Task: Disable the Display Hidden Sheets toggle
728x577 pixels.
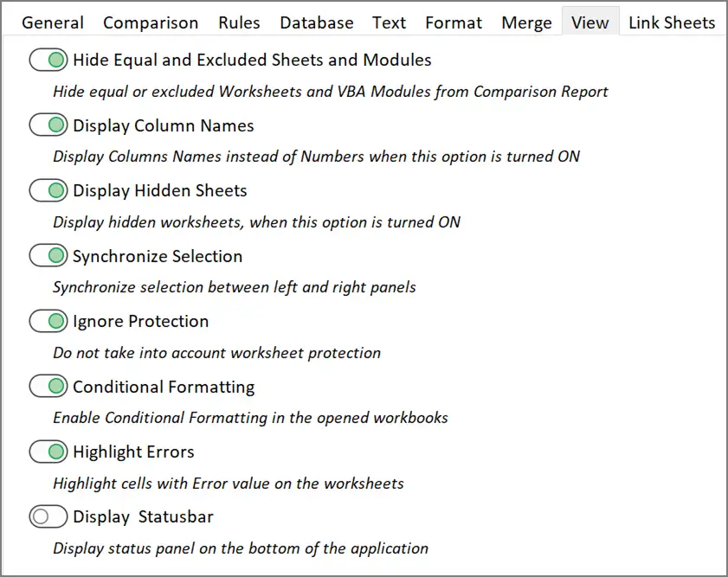Action: 48,190
